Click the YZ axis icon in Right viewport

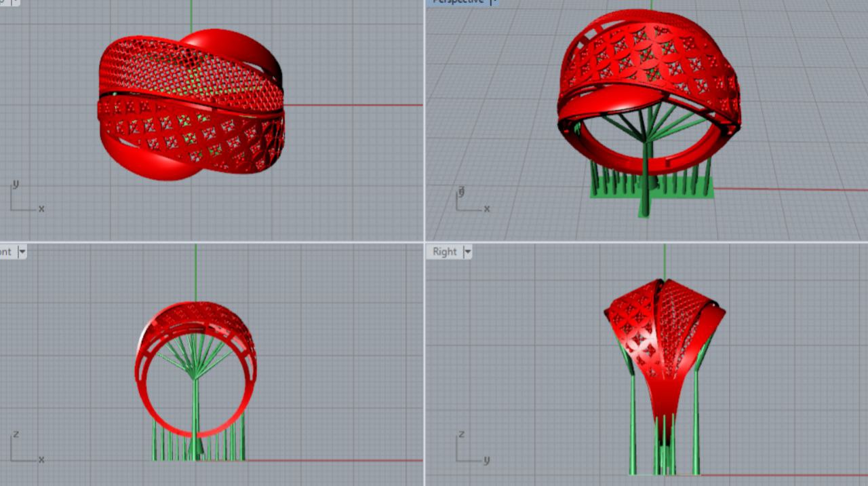click(471, 449)
